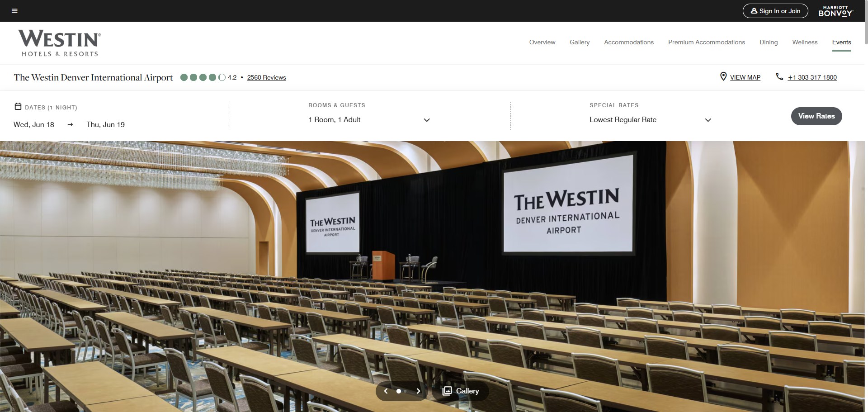Open the hamburger menu icon
This screenshot has width=868, height=412.
click(x=14, y=11)
